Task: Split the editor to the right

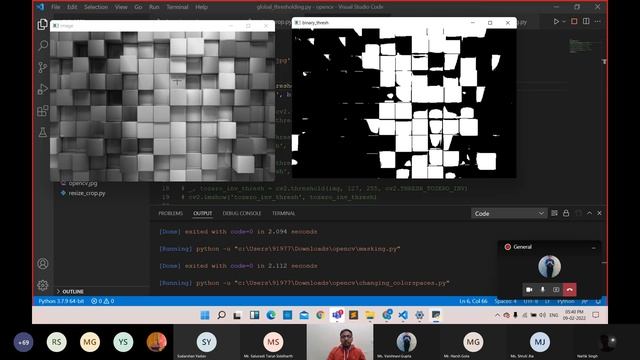Action: (x=586, y=21)
